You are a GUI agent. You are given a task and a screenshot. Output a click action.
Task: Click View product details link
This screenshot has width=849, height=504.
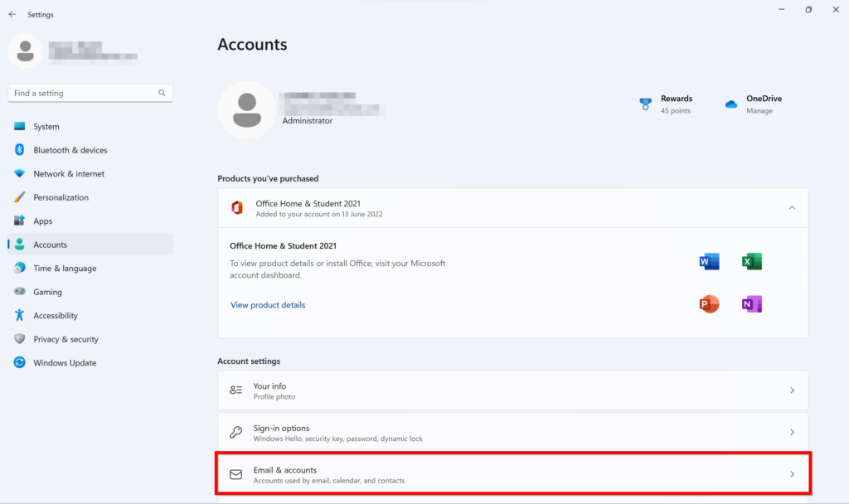tap(268, 305)
